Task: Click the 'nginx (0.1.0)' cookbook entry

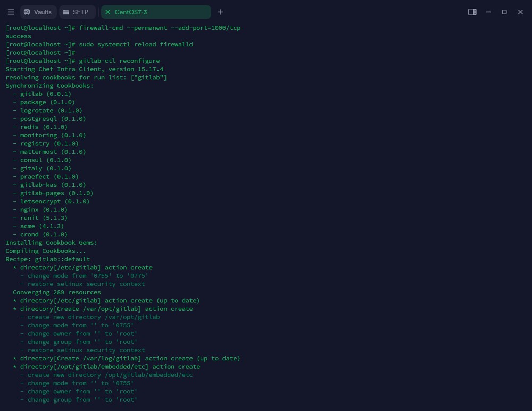Action: click(44, 210)
